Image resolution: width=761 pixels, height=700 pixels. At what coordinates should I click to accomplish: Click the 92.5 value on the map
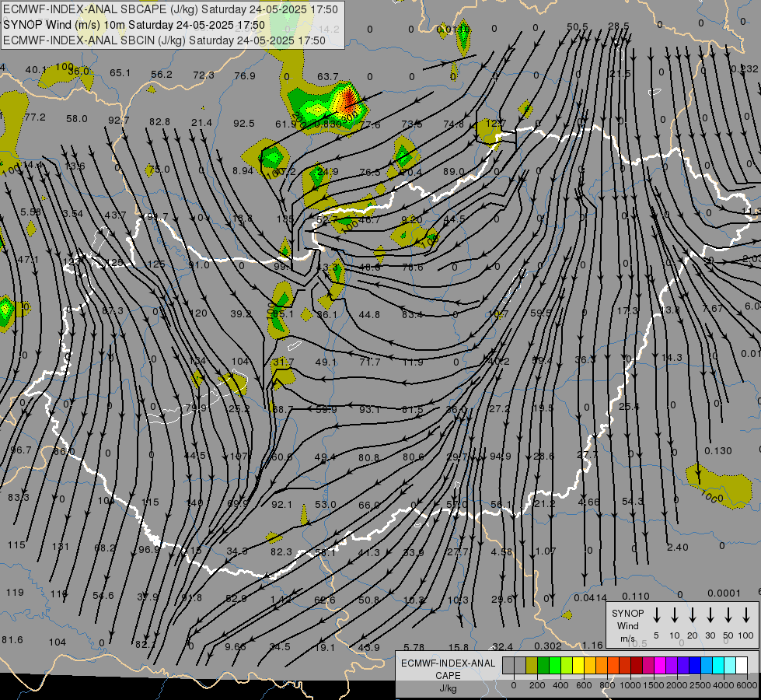pyautogui.click(x=243, y=124)
